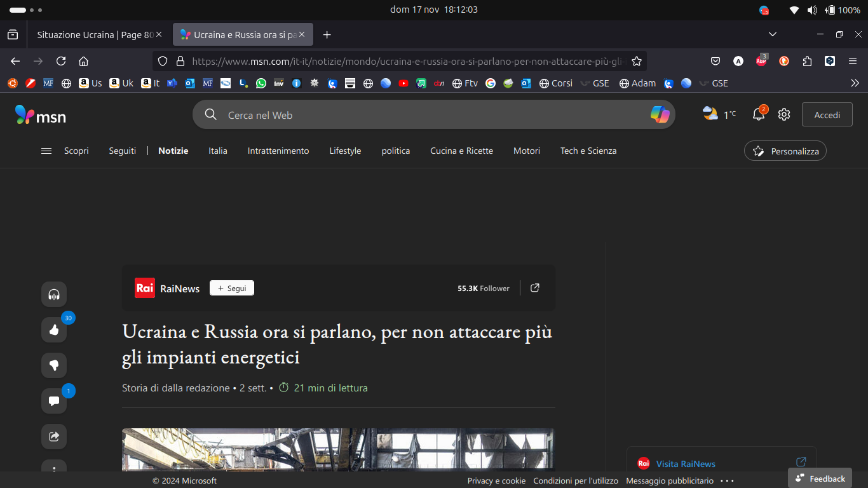Click the Accedi sign-in button

(x=827, y=114)
